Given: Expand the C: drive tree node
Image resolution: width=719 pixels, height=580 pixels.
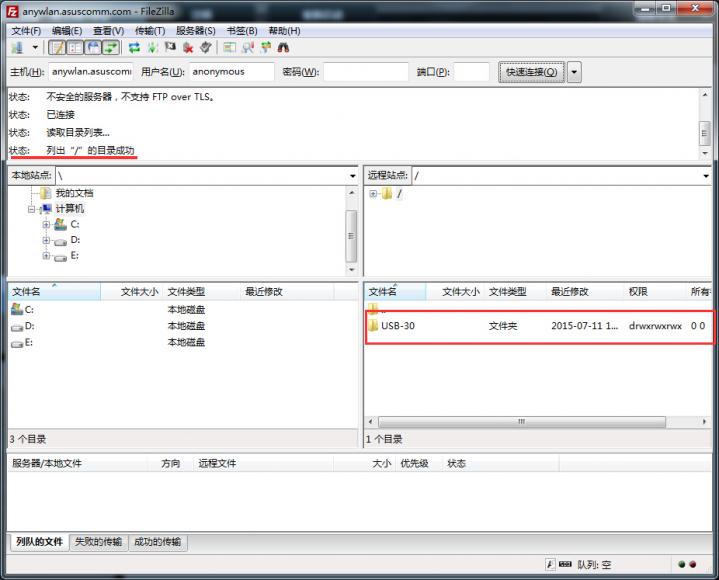Looking at the screenshot, I should (46, 225).
